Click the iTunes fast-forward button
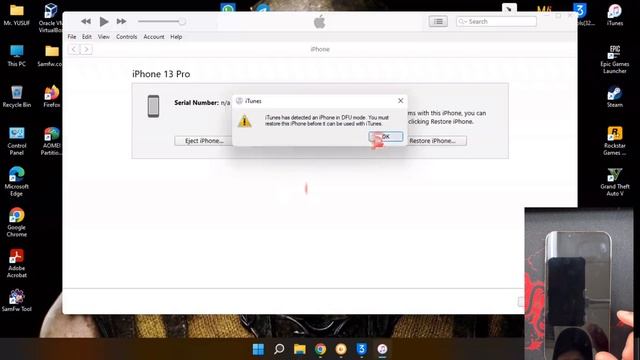The width and height of the screenshot is (640, 360). click(x=121, y=21)
